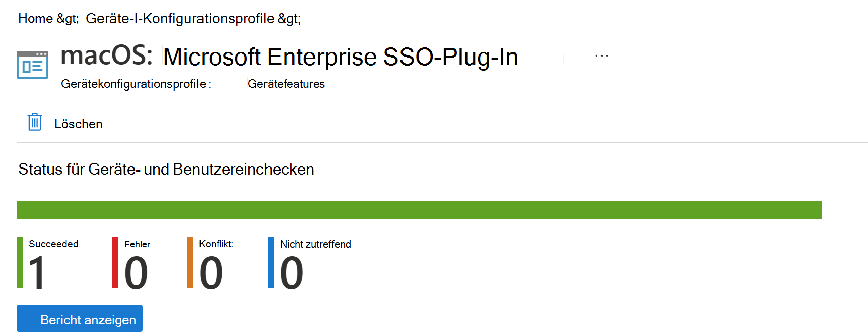
Task: Click the Gerätefeatures label
Action: click(x=286, y=84)
